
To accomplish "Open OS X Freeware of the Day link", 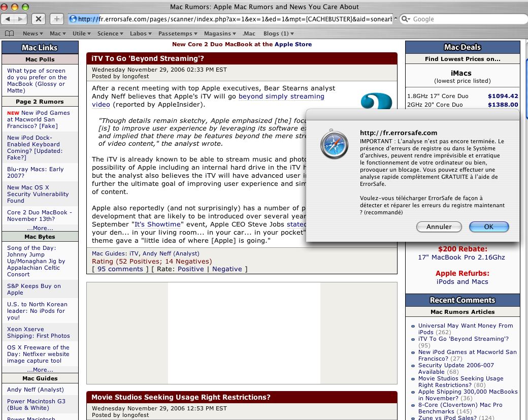I will tap(38, 354).
